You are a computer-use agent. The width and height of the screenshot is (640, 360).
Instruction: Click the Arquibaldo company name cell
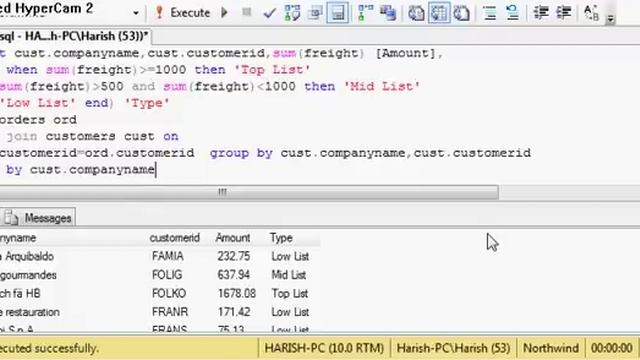pyautogui.click(x=27, y=256)
